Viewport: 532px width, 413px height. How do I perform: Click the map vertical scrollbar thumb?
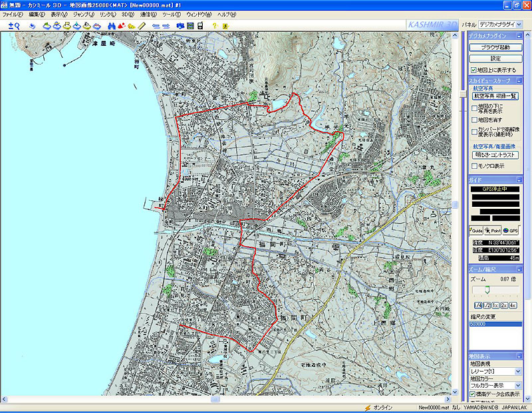pos(455,205)
